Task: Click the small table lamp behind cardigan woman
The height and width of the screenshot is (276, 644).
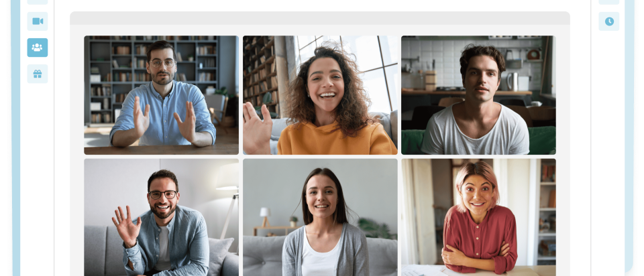Action: click(265, 216)
